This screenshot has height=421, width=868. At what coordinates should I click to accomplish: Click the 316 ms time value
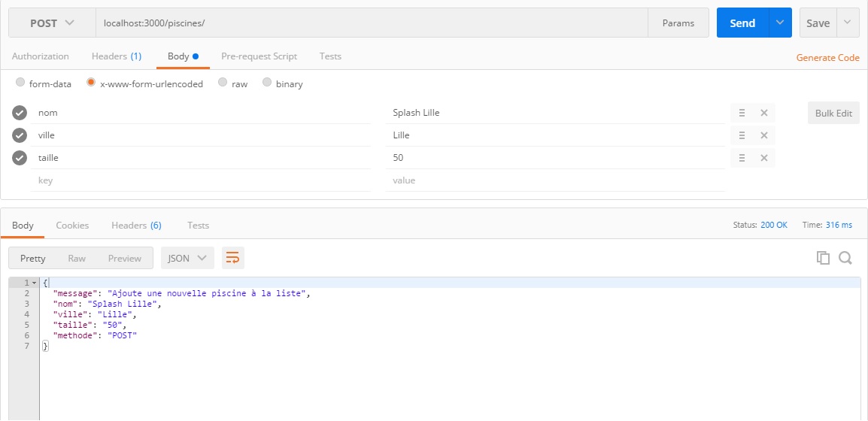tap(839, 226)
